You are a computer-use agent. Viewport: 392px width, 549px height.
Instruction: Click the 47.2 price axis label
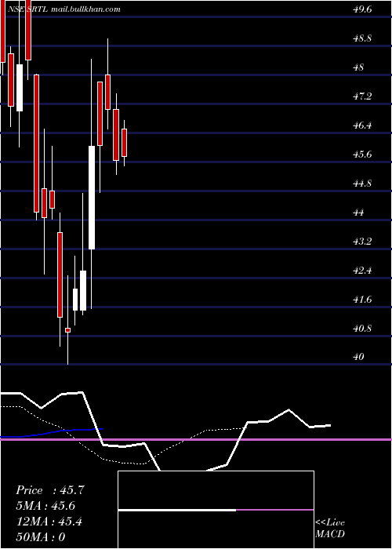(x=362, y=96)
